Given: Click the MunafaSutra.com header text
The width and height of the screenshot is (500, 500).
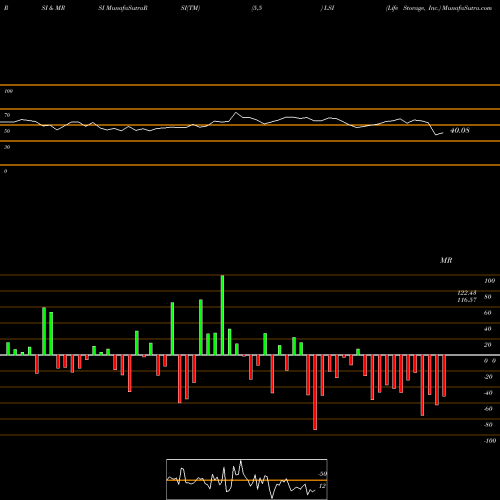Looking at the screenshot, I should (x=467, y=8).
